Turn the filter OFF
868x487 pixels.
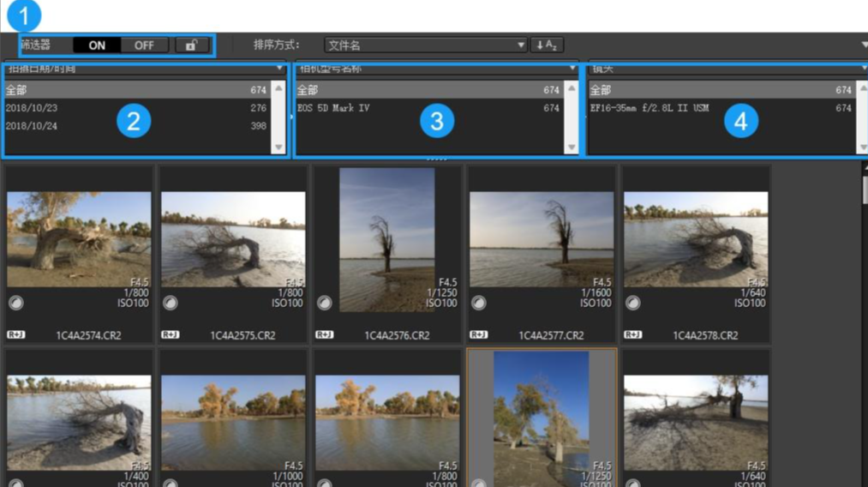pos(144,45)
